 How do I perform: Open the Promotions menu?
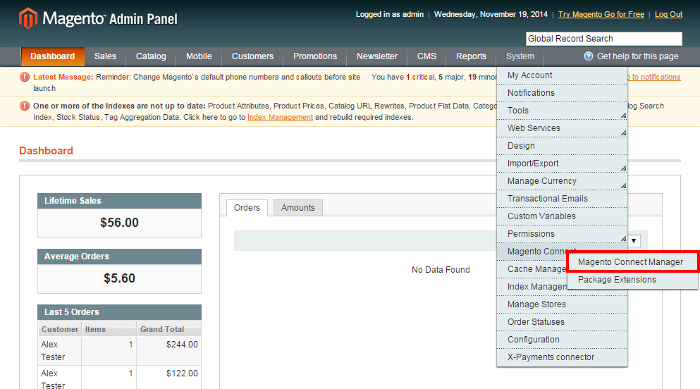315,56
